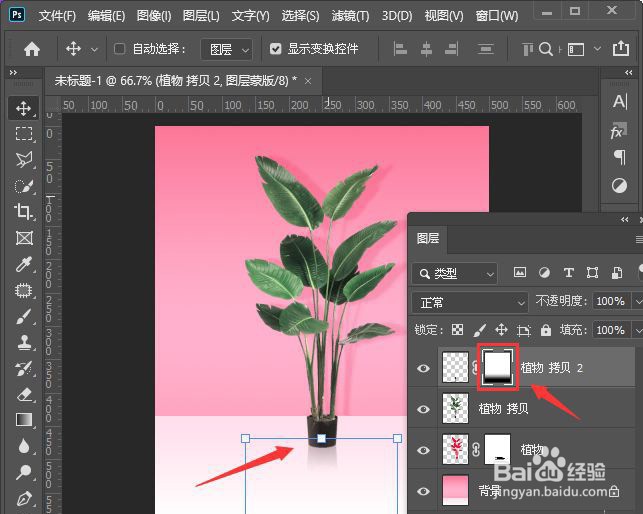Toggle lock position for layer

pos(501,329)
